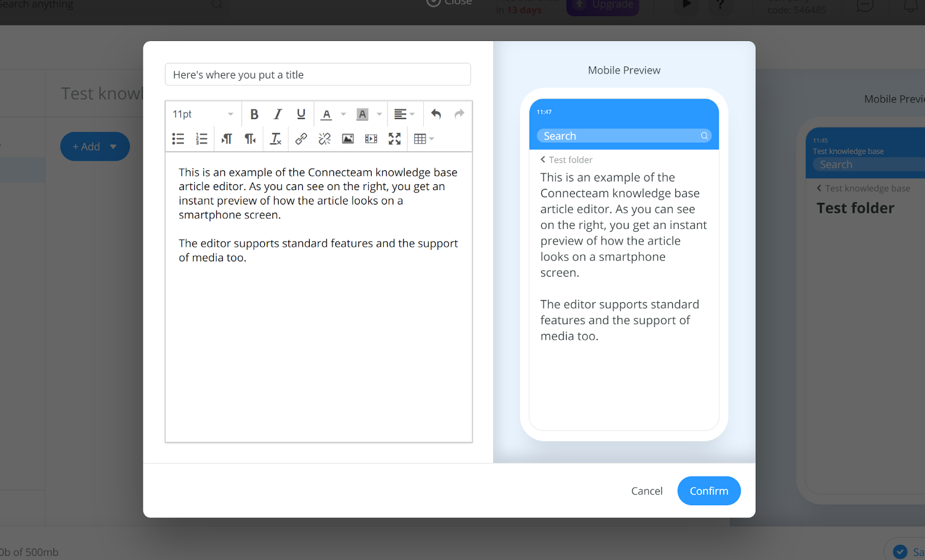Toggle underline text formatting

point(301,114)
